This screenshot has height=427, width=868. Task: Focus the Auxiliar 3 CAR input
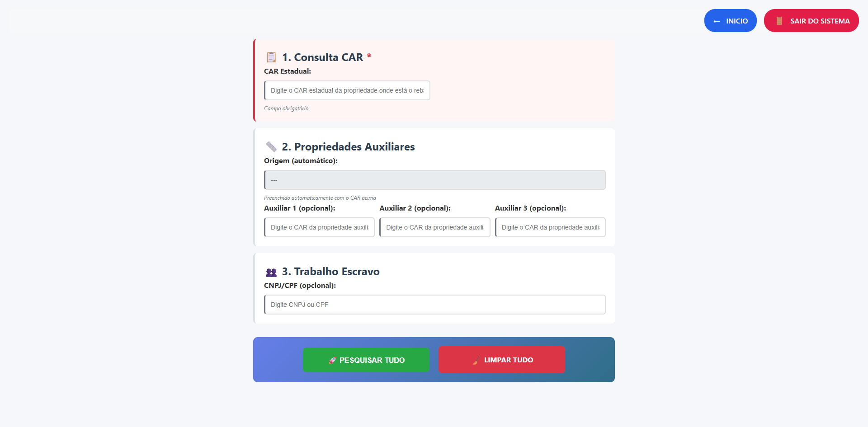pyautogui.click(x=550, y=227)
